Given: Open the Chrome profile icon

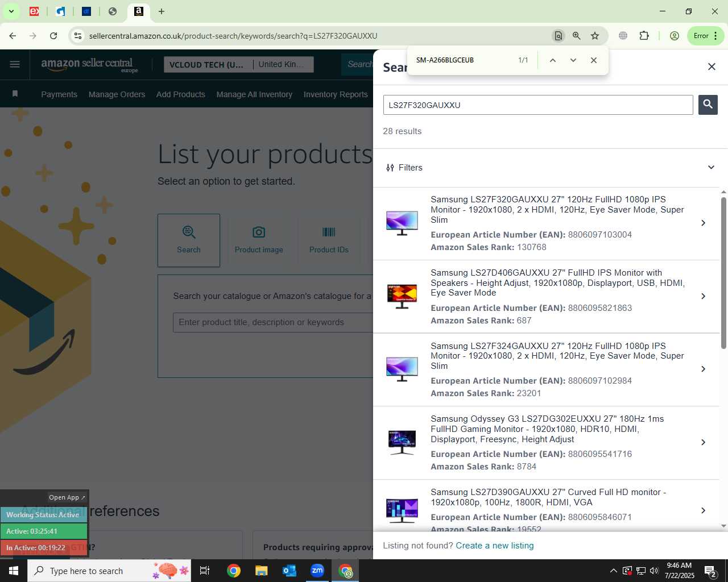Looking at the screenshot, I should point(675,36).
